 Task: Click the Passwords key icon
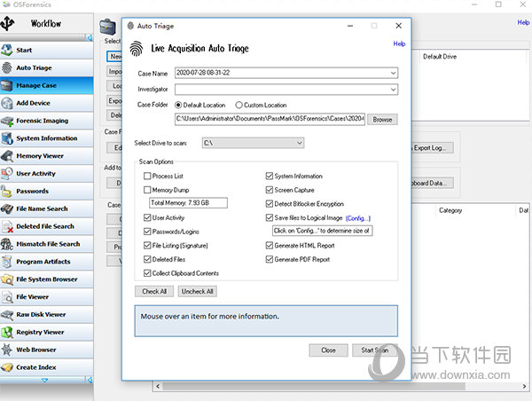point(7,191)
